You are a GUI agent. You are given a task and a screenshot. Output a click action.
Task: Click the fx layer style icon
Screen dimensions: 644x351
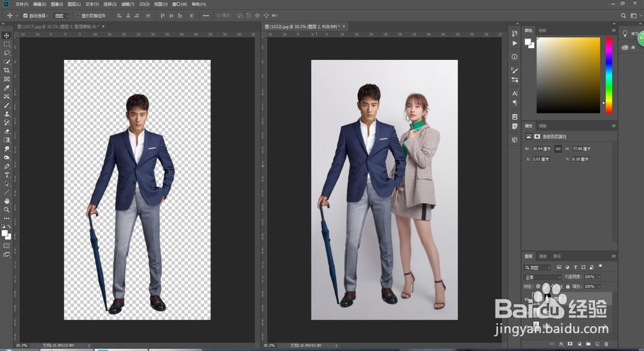pos(561,344)
